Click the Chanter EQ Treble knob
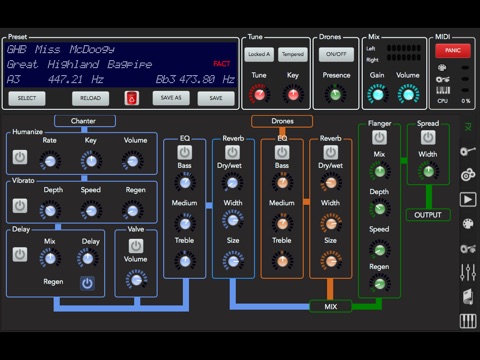Screen dimensions: 480x360 [185, 261]
